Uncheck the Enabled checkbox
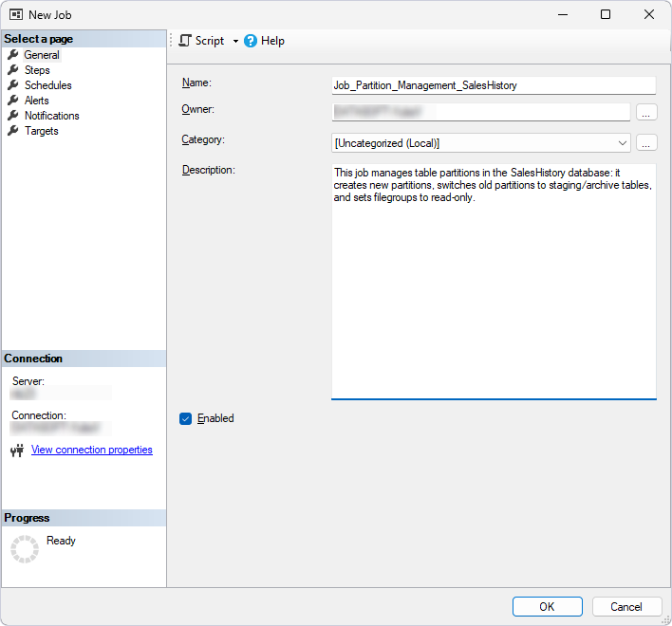Screen dimensions: 672x626 tap(186, 419)
